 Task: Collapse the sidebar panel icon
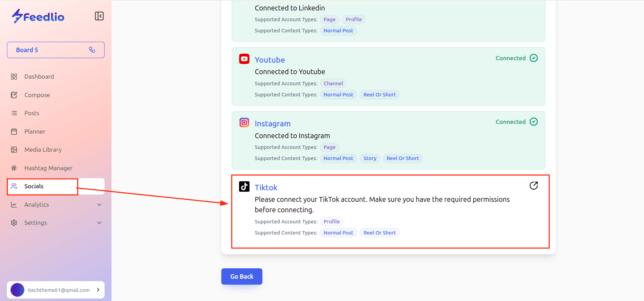[99, 16]
